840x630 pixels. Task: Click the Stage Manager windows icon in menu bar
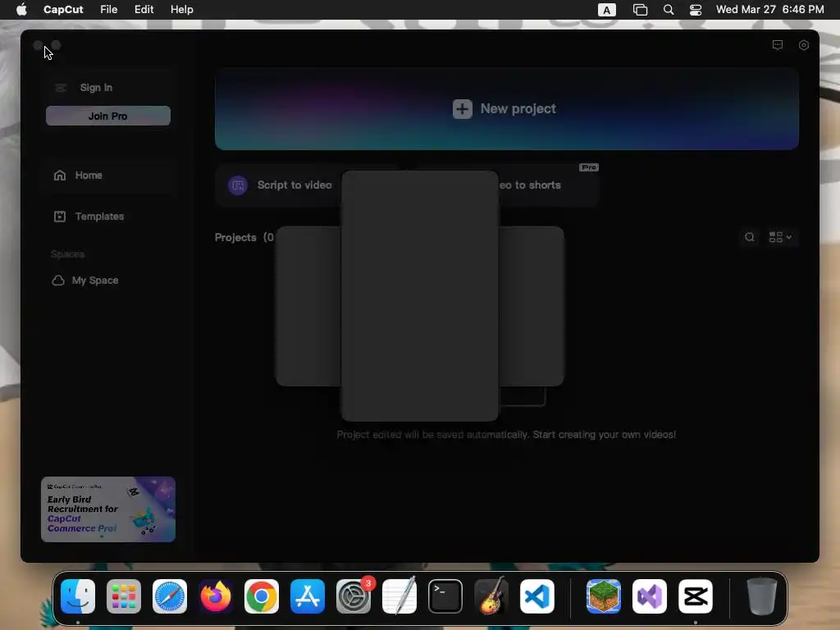640,10
